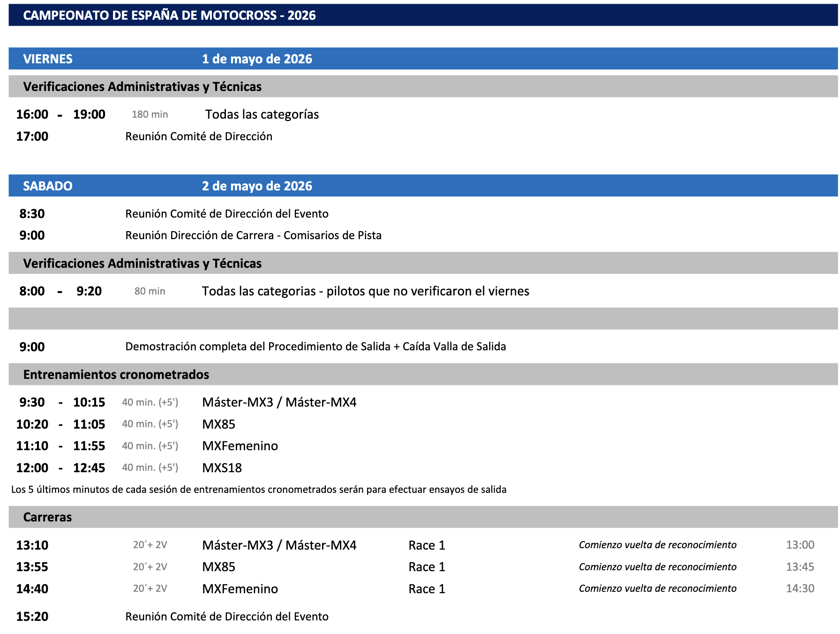Click the 13:10 race start time
Screen dimensions: 840x634
pos(32,545)
